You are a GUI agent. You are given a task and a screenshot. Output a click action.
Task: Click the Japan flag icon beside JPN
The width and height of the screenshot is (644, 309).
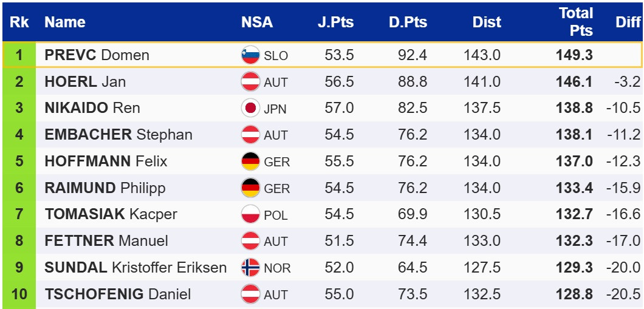(250, 108)
